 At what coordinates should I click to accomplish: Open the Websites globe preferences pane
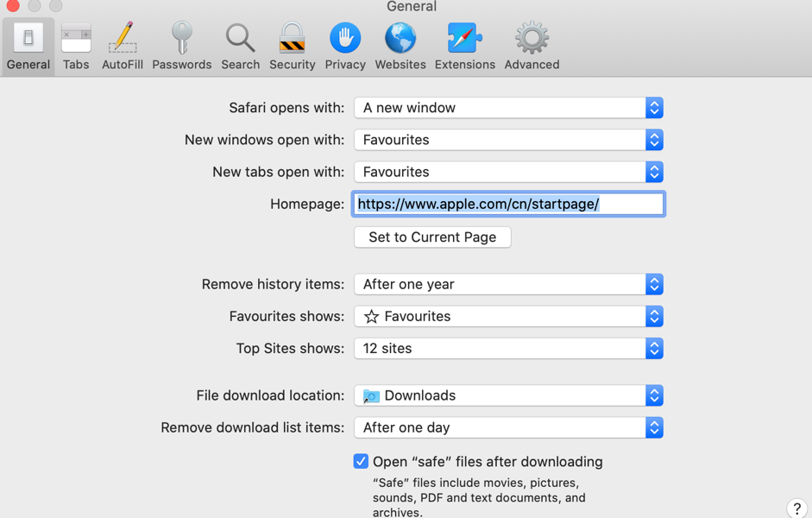pos(400,47)
